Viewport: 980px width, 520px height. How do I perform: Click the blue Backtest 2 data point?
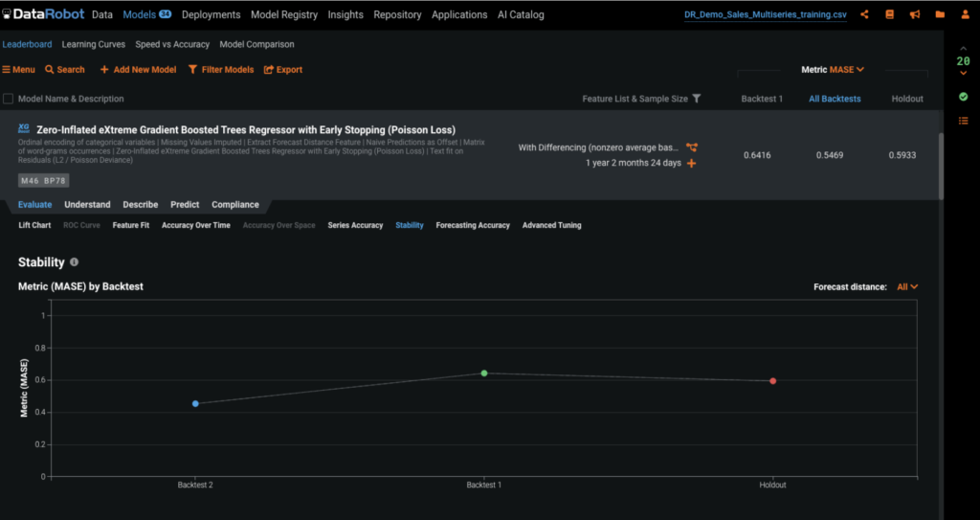[x=195, y=403]
